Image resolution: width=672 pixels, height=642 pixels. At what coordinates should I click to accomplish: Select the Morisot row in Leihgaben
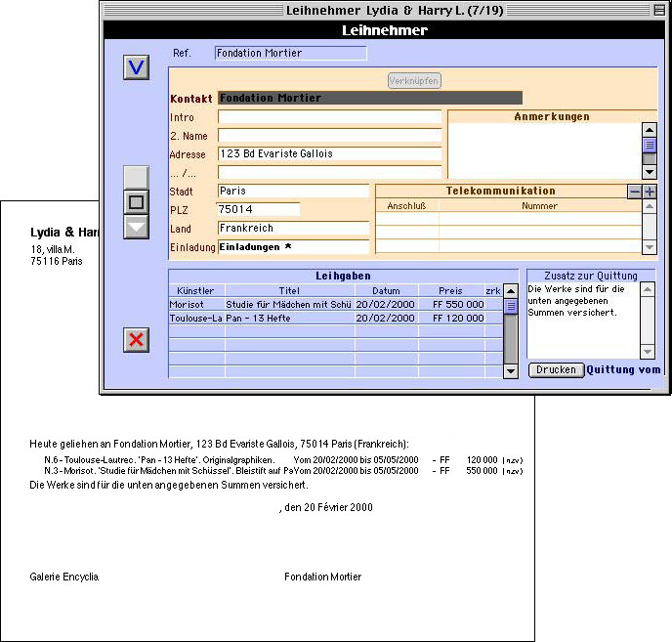336,305
